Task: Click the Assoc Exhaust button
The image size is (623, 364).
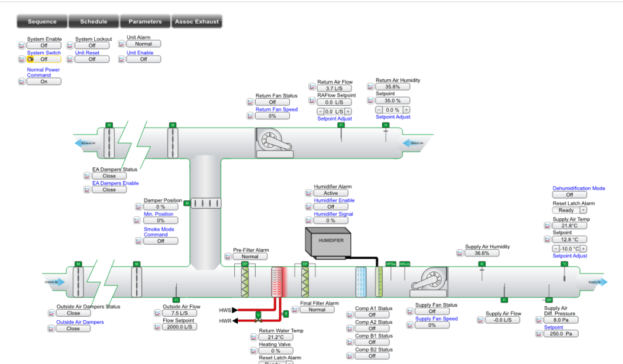Action: [x=196, y=21]
